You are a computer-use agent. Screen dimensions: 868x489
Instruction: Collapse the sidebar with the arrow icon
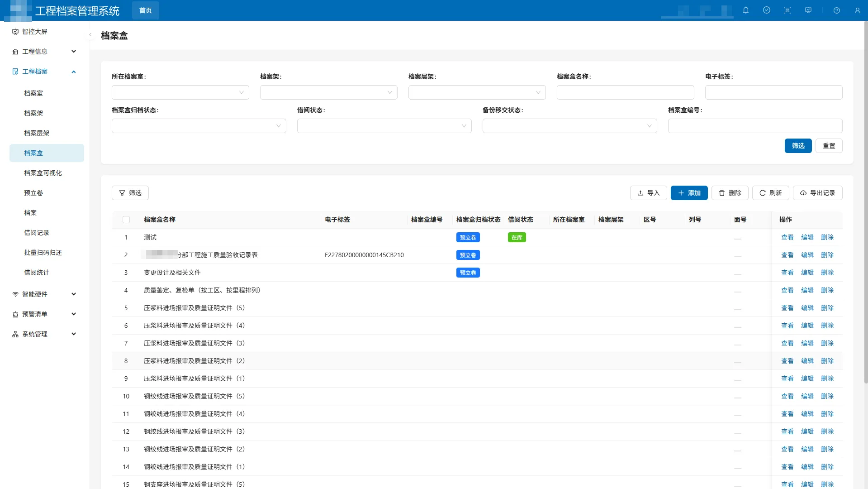(90, 35)
